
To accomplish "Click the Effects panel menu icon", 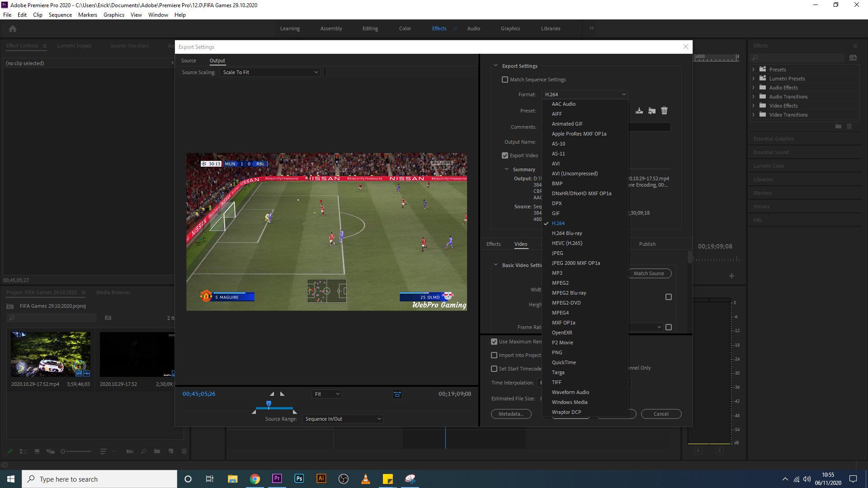I will (x=855, y=46).
